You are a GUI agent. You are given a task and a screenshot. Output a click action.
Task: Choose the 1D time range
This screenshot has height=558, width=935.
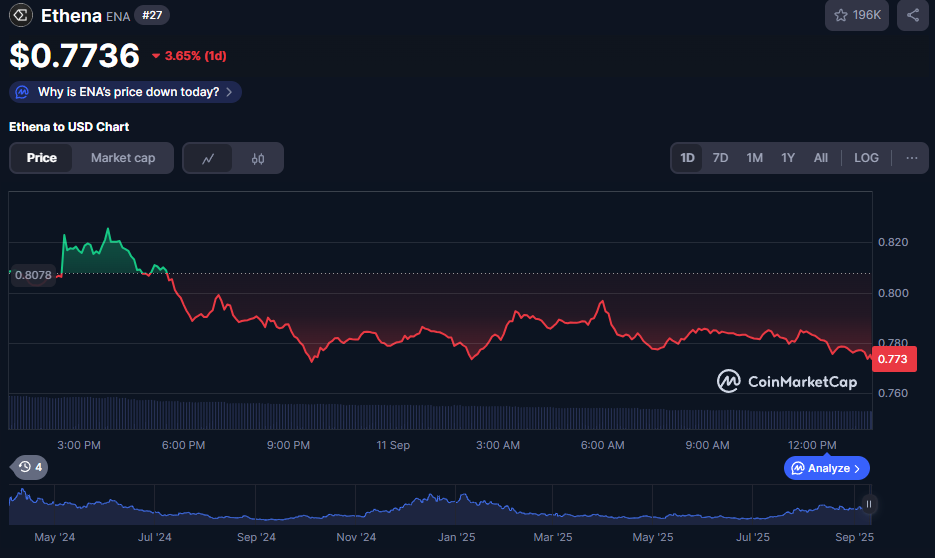[x=687, y=158]
